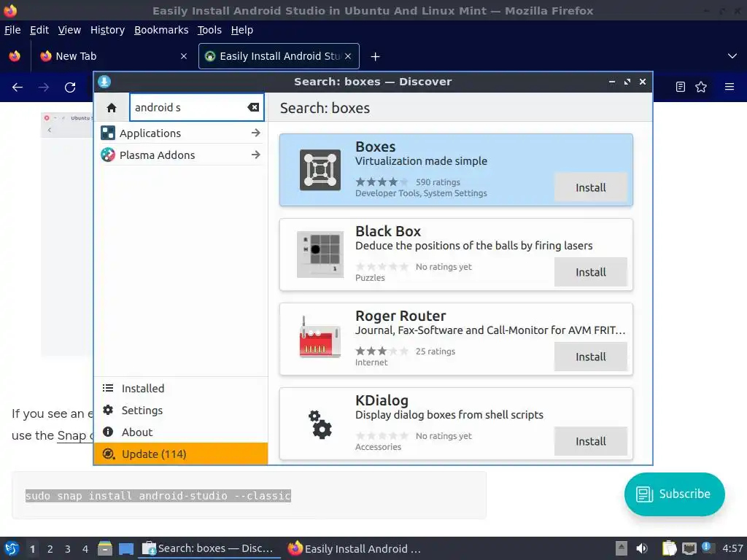Open Update (114) section
747x560 pixels.
(181, 454)
